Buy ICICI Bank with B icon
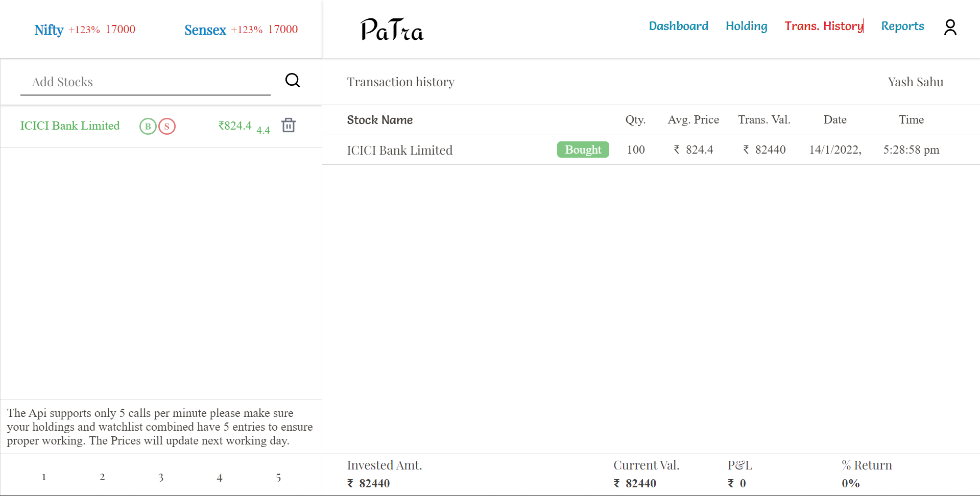Screen dimensions: 980x496 coord(148,126)
